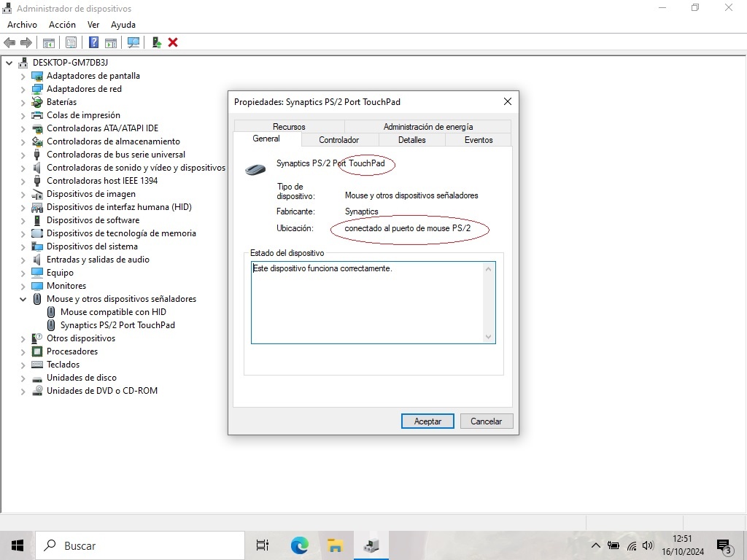The height and width of the screenshot is (560, 747).
Task: Click the Forward arrow toolbar icon
Action: tap(26, 43)
